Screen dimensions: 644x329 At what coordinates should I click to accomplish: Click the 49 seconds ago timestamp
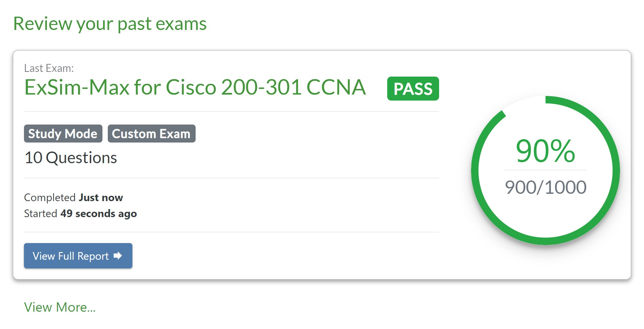pos(98,213)
